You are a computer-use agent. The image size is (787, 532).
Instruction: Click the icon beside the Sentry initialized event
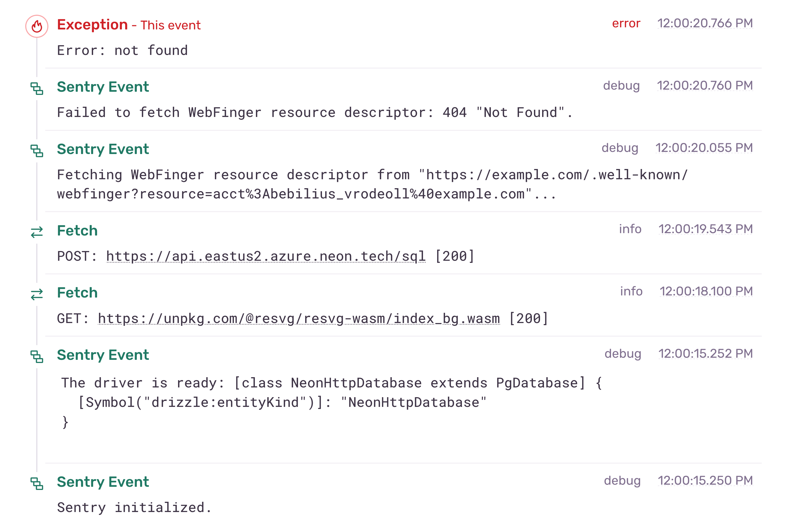click(x=37, y=484)
